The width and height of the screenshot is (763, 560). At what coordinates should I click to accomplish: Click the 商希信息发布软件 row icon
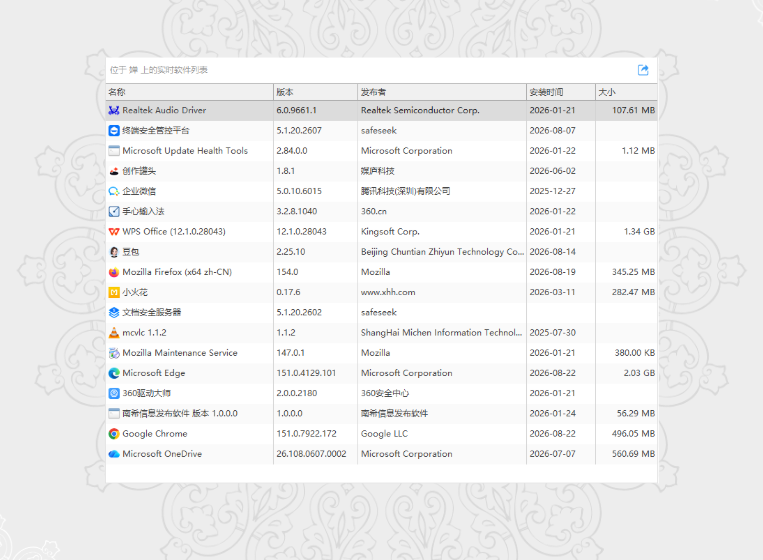[x=114, y=414]
